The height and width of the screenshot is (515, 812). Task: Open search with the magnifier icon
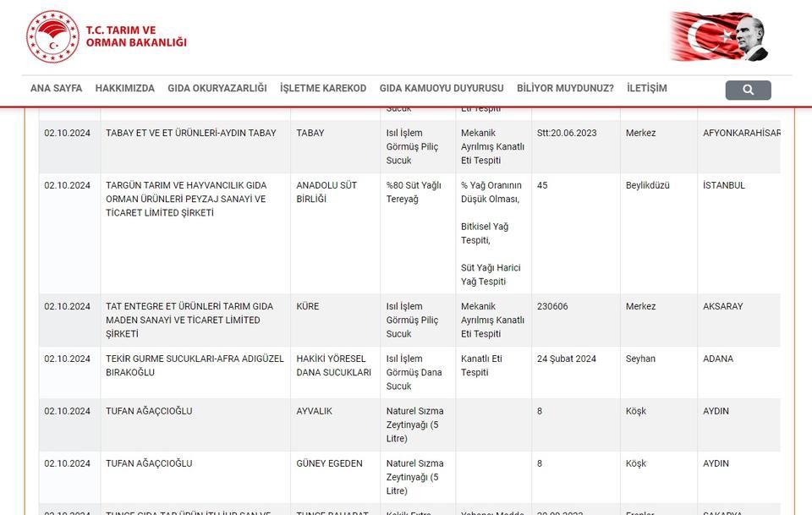(x=748, y=90)
